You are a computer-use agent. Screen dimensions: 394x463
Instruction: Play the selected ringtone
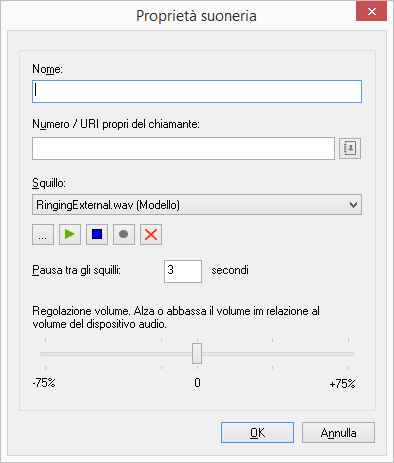point(70,234)
